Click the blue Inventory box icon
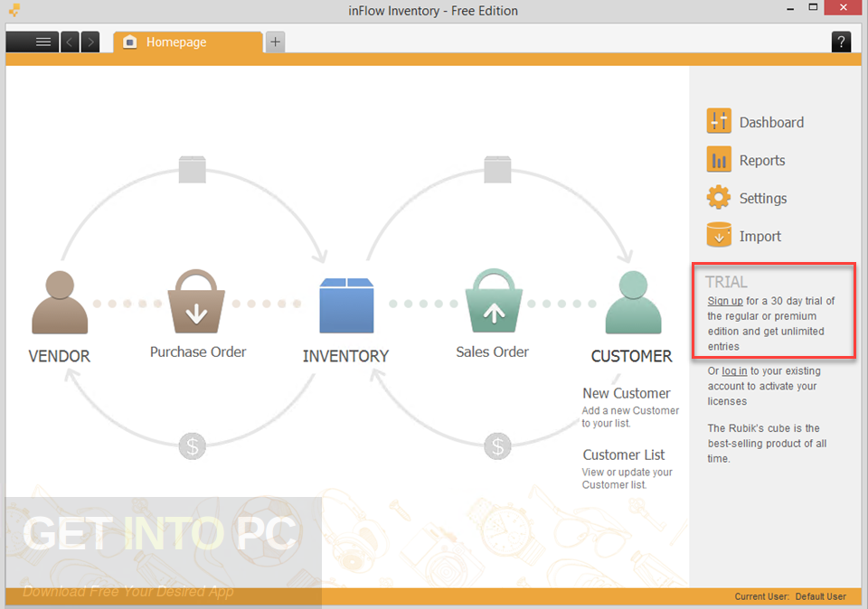The height and width of the screenshot is (609, 868). pos(346,305)
